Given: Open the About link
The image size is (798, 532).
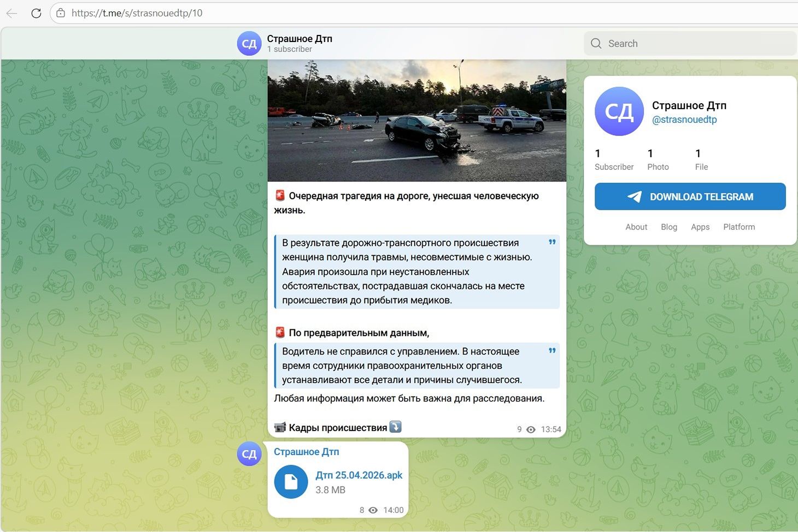Looking at the screenshot, I should 636,227.
